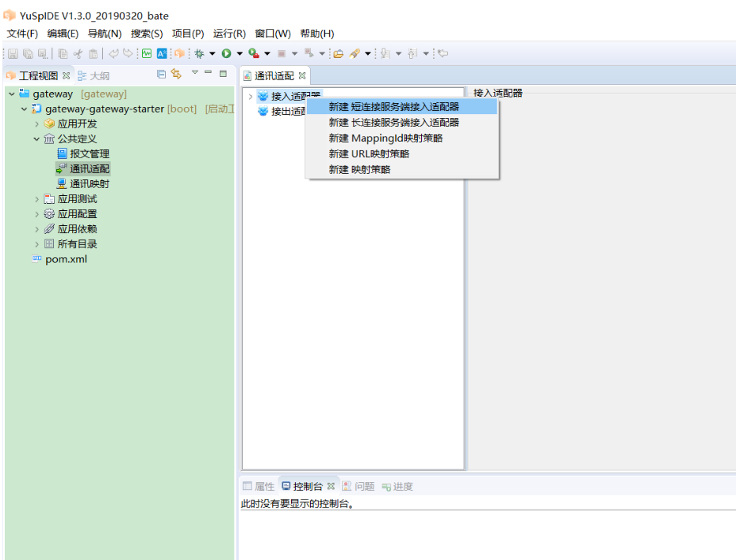
Task: Open the Run button dropdown arrow
Action: click(x=239, y=54)
